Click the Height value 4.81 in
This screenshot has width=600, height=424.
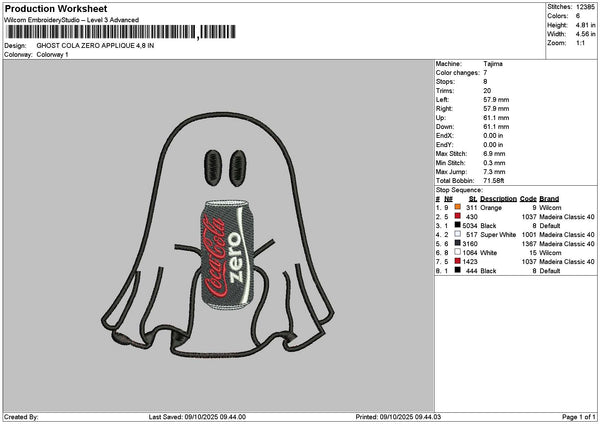coord(585,25)
